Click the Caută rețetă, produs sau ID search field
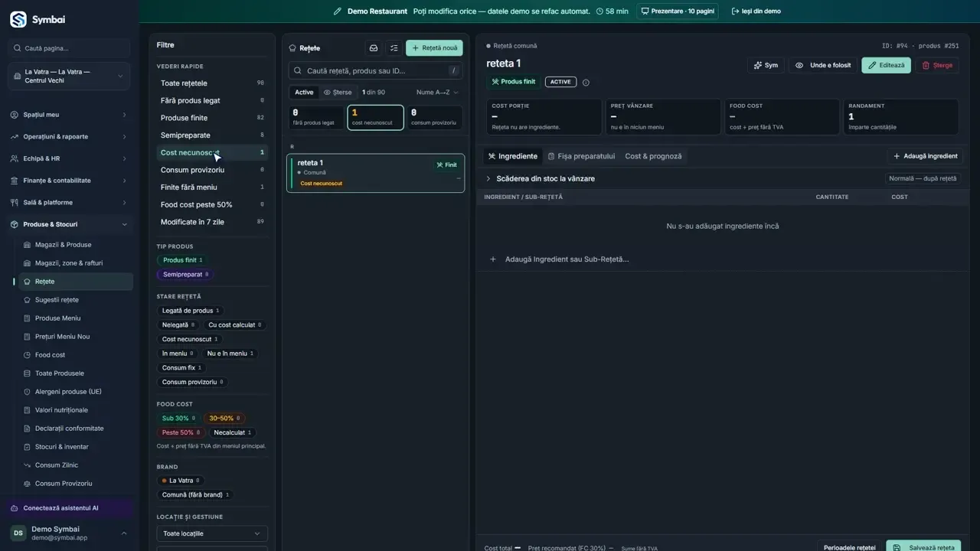Viewport: 980px width, 551px height. (x=376, y=71)
